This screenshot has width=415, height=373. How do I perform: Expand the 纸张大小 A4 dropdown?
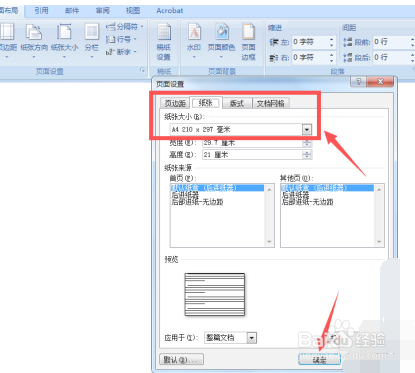click(x=307, y=129)
